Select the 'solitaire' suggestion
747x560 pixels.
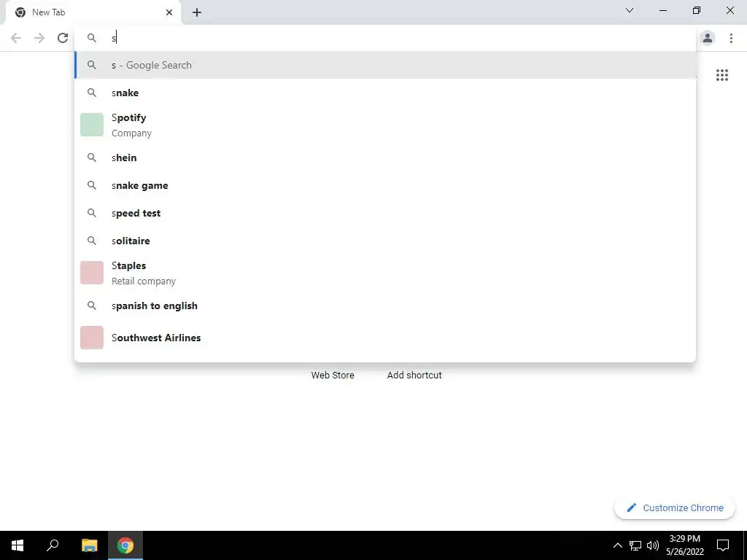pyautogui.click(x=385, y=241)
